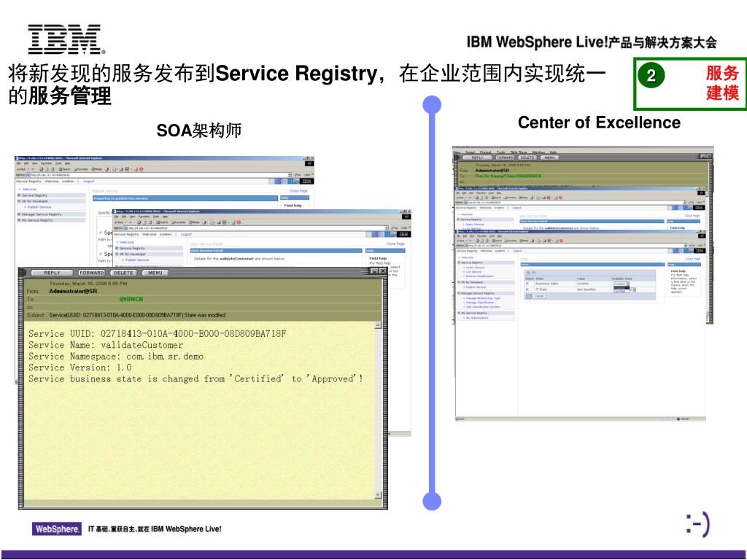The image size is (747, 560).
Task: Click Manage Relationship Type in right browser sidebar
Action: (483, 298)
